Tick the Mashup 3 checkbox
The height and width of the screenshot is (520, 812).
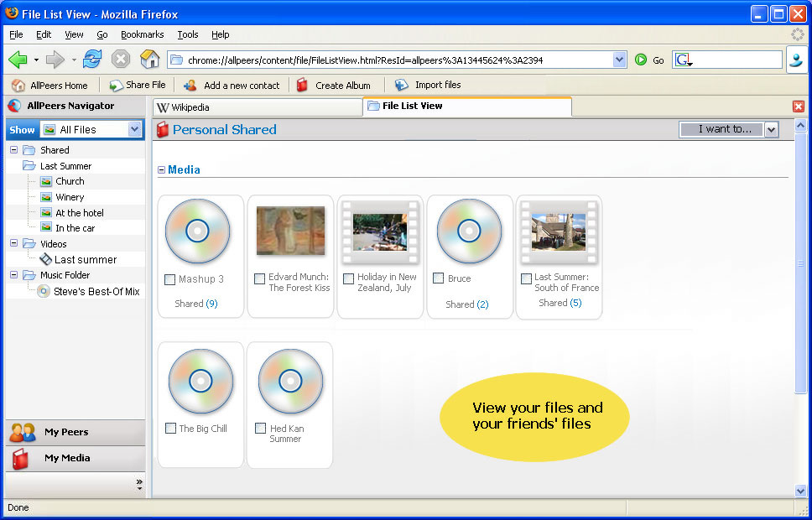(169, 279)
